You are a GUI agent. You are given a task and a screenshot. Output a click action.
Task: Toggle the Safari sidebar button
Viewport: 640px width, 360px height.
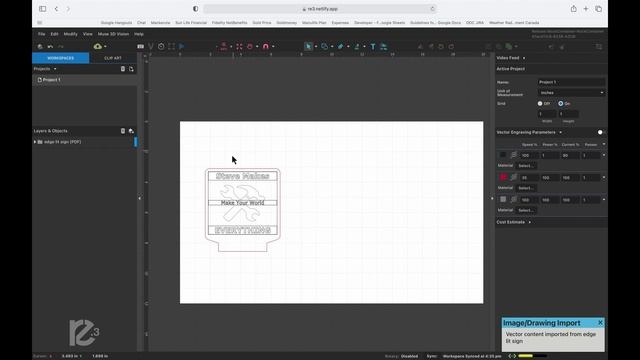(42, 9)
